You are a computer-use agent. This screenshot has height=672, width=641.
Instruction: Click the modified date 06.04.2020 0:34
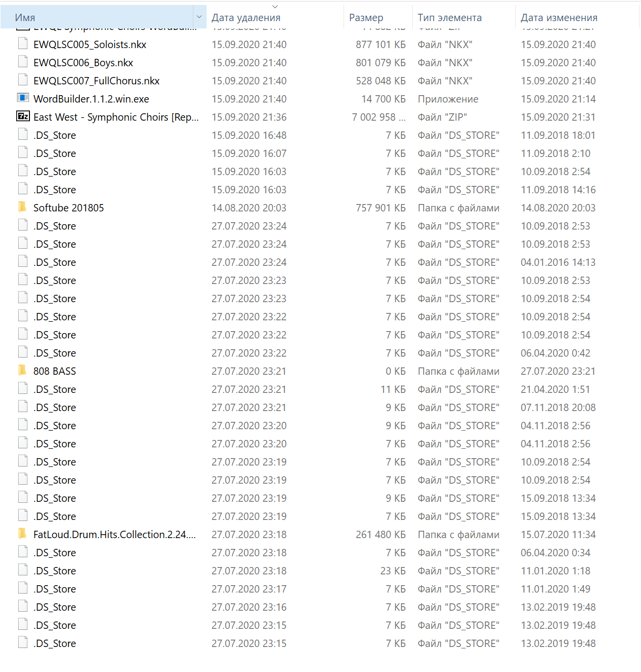pos(556,553)
